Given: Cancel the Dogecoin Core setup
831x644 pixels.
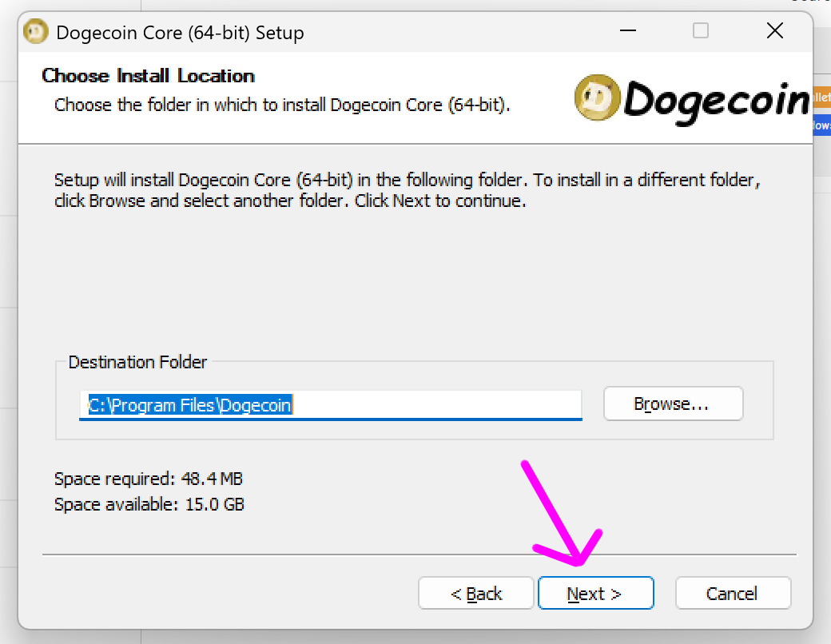Looking at the screenshot, I should (x=733, y=593).
